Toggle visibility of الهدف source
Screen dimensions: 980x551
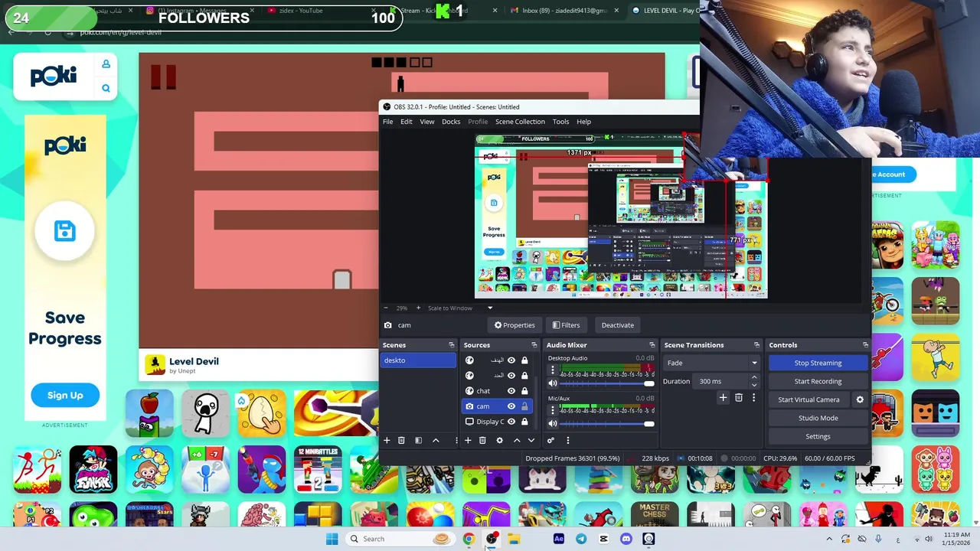coord(511,360)
